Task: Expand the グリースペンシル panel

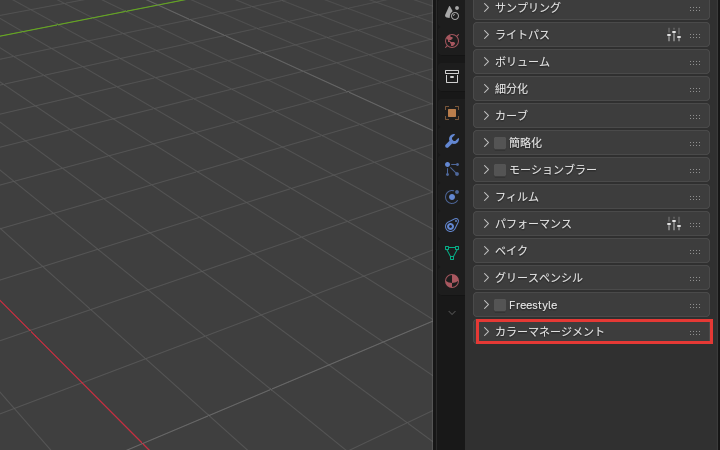Action: tap(486, 277)
